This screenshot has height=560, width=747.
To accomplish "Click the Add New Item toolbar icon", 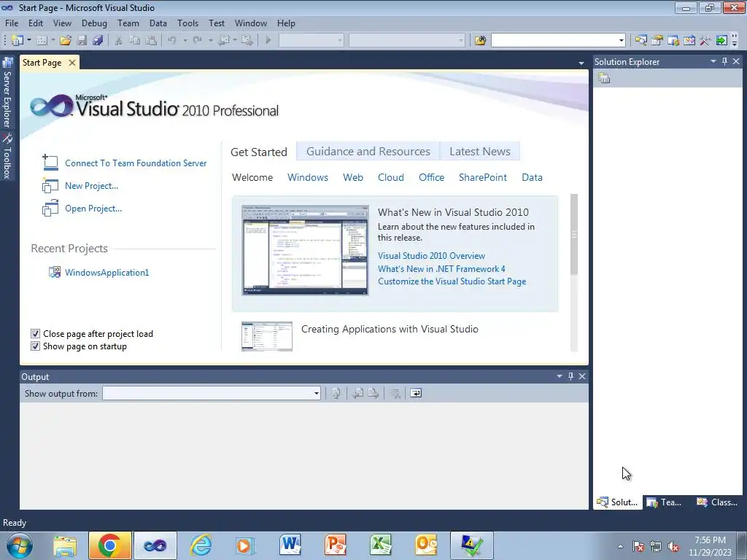I will [42, 41].
